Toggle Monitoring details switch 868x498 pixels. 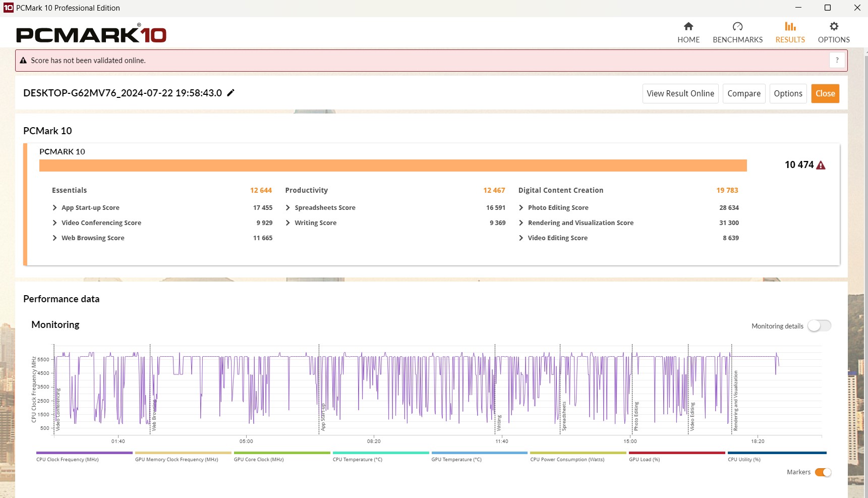819,326
